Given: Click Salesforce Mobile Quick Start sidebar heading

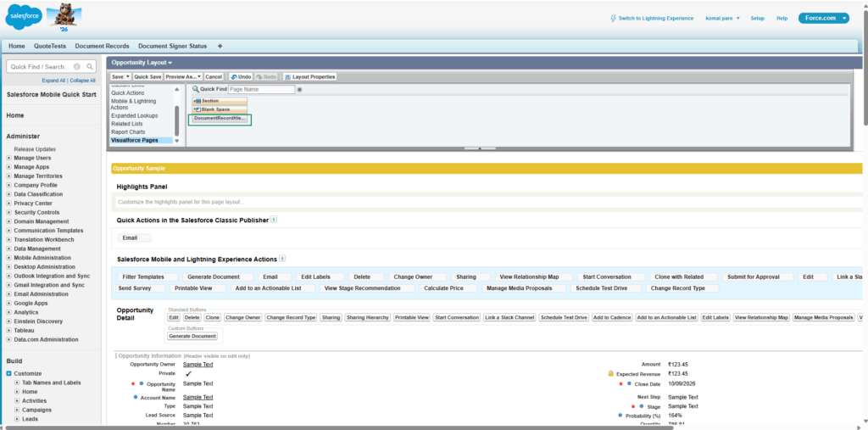Looking at the screenshot, I should 52,94.
